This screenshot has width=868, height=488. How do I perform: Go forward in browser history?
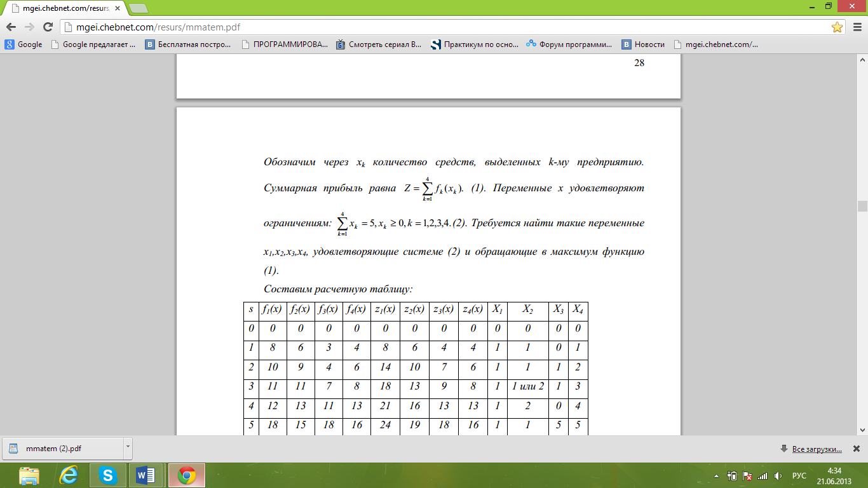(29, 27)
